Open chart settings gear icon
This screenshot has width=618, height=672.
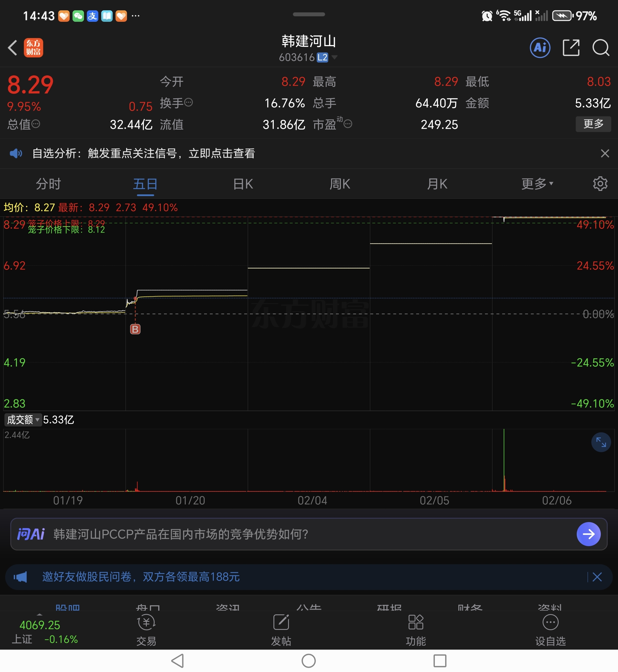coord(600,184)
